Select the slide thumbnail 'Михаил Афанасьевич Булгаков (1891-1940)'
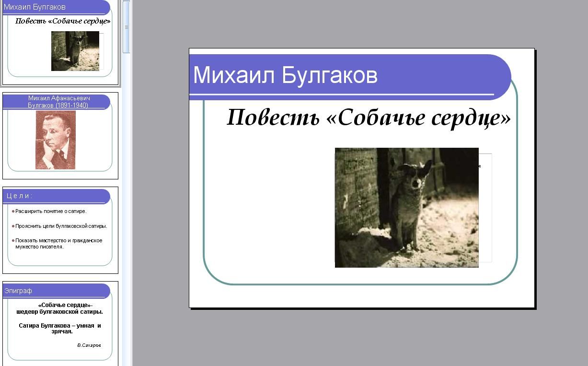 click(60, 136)
